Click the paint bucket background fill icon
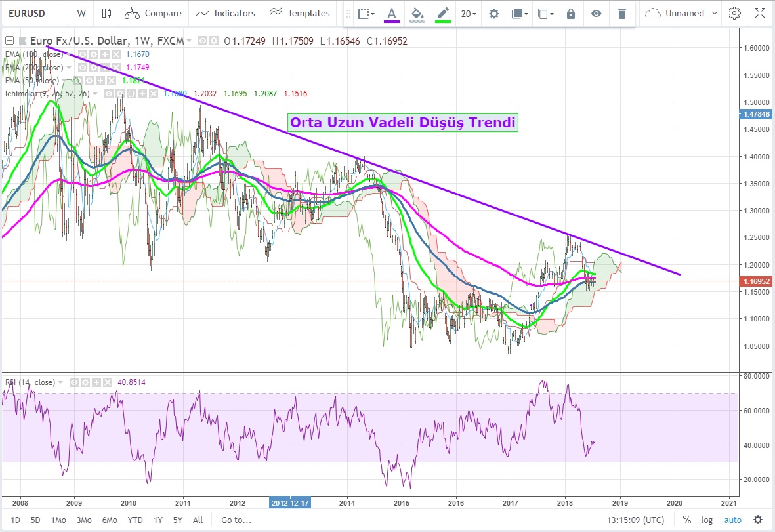Screen dimensions: 775x532 pyautogui.click(x=417, y=13)
